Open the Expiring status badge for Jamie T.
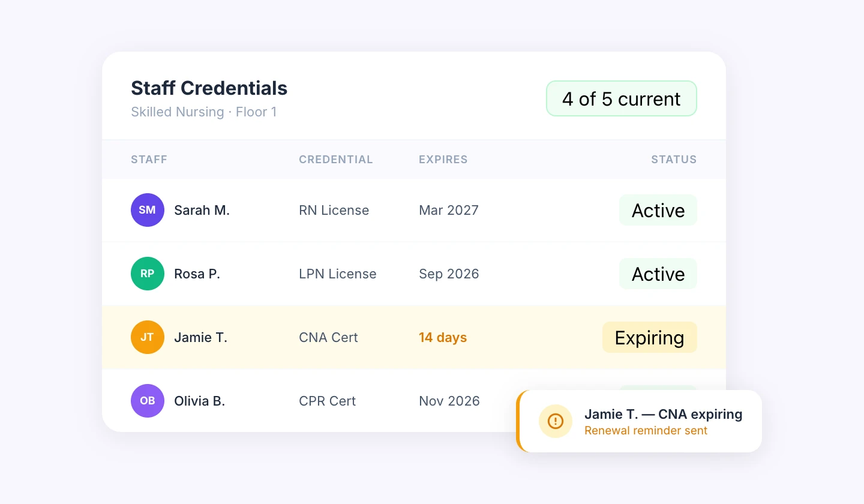 650,337
